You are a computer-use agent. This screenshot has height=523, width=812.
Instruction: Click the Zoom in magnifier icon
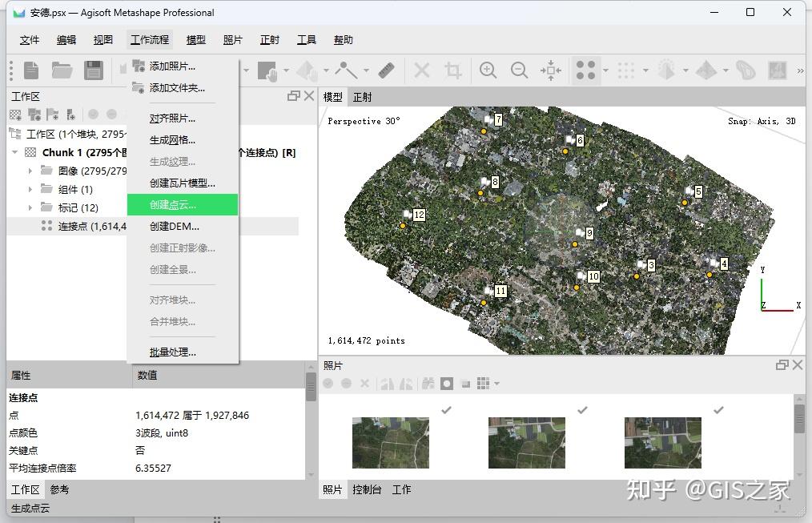coord(488,70)
